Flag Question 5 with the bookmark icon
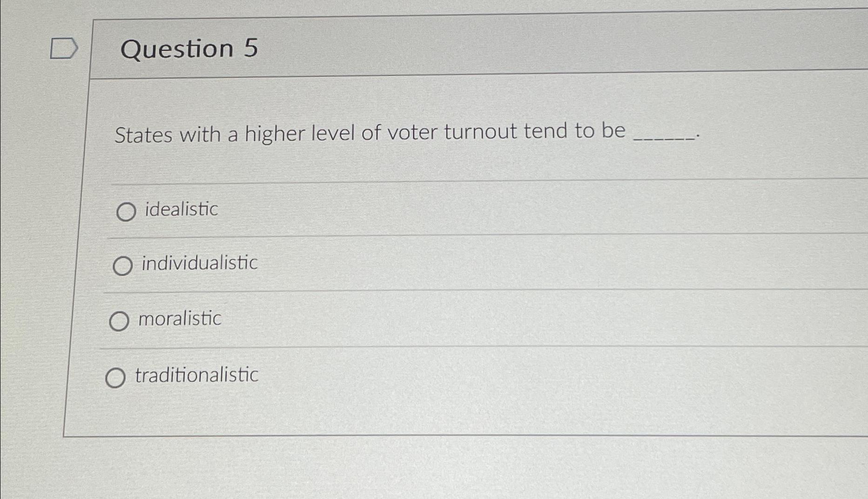 click(x=63, y=49)
